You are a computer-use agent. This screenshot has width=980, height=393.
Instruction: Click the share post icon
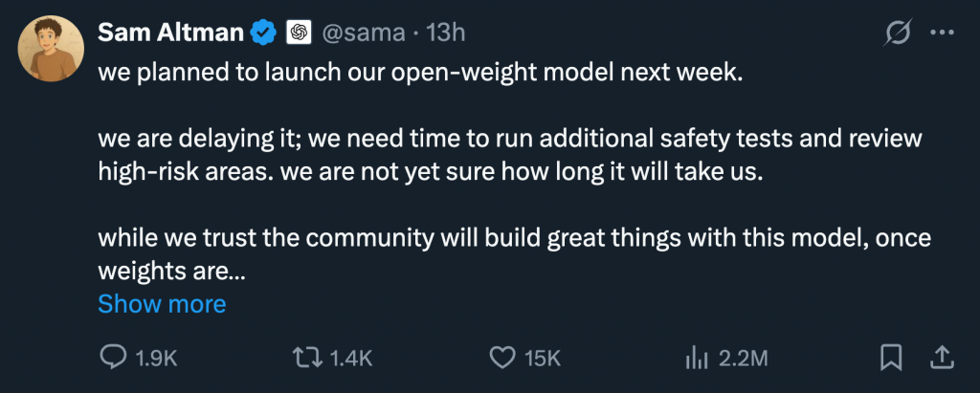(942, 358)
